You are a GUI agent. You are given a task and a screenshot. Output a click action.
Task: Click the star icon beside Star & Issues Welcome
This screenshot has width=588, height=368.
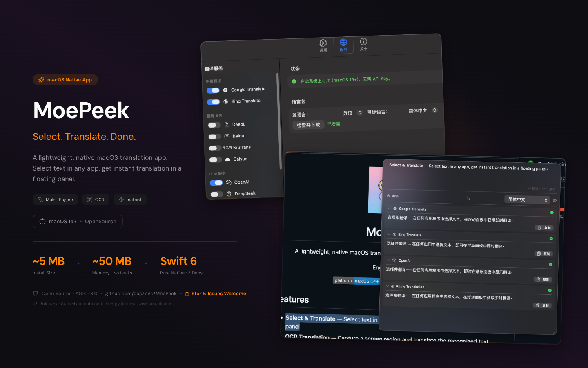pos(187,294)
